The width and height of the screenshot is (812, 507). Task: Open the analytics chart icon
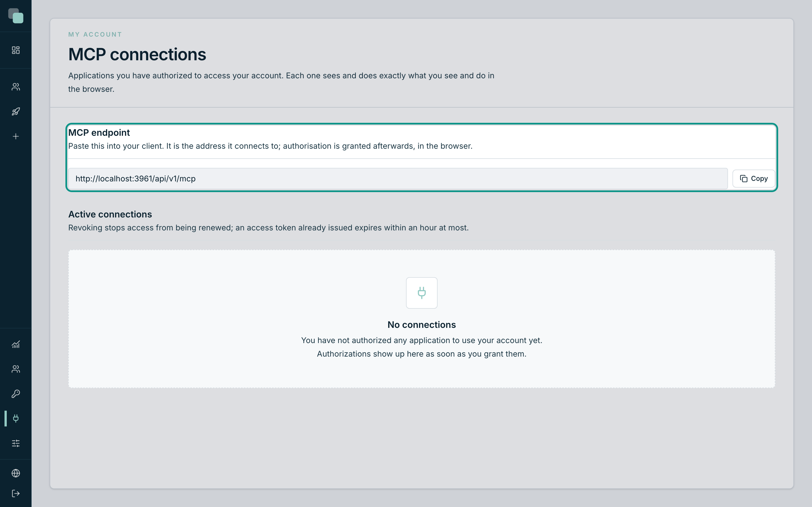(x=16, y=344)
